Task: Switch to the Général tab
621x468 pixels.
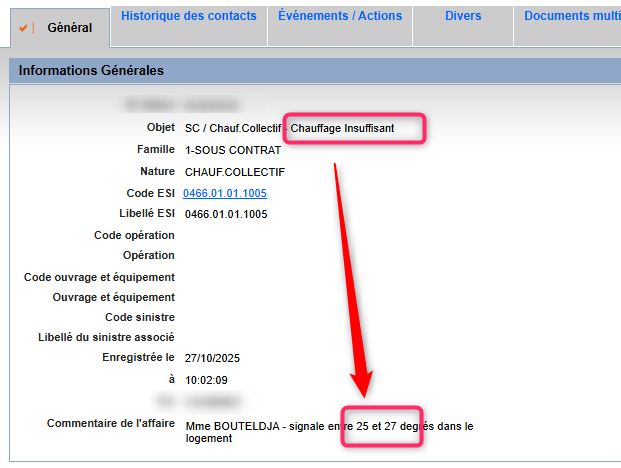Action: click(69, 28)
